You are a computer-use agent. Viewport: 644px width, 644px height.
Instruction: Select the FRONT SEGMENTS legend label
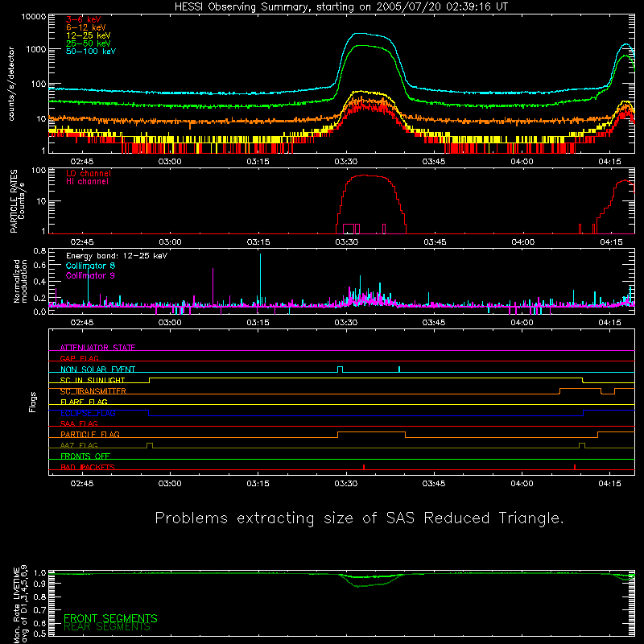pyautogui.click(x=110, y=618)
